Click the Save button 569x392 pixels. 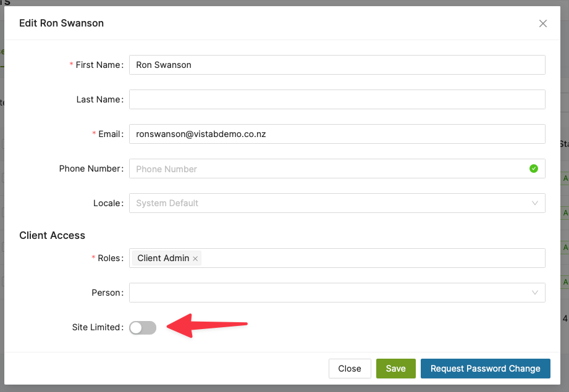pos(395,369)
